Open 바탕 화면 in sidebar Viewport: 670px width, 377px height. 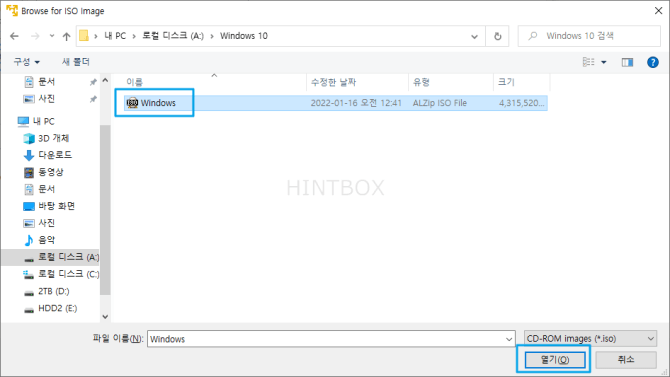click(x=56, y=206)
